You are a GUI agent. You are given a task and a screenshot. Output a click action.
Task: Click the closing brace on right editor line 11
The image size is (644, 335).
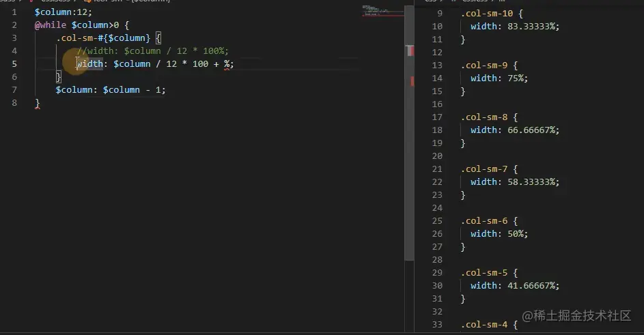pyautogui.click(x=463, y=40)
